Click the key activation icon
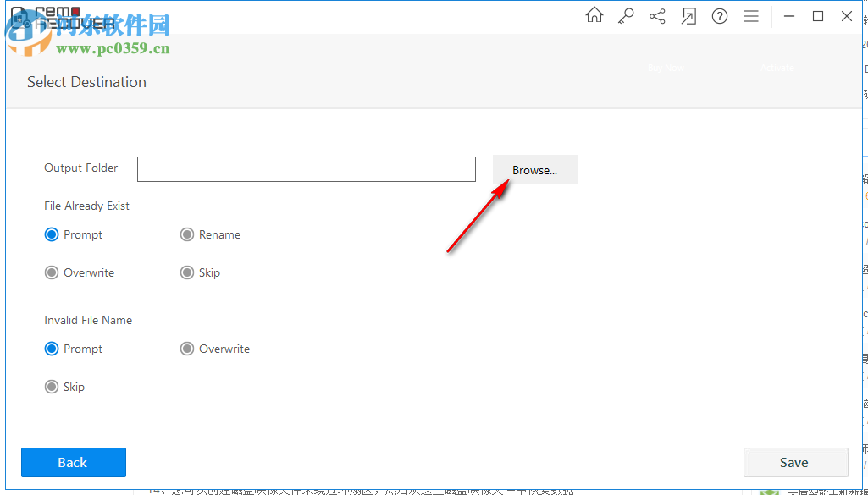 point(626,16)
